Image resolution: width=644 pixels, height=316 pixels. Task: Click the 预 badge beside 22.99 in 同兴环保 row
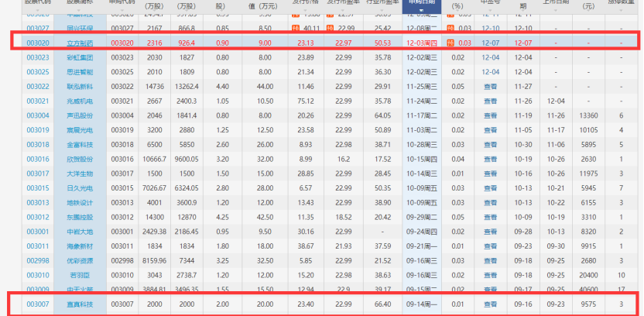click(330, 29)
